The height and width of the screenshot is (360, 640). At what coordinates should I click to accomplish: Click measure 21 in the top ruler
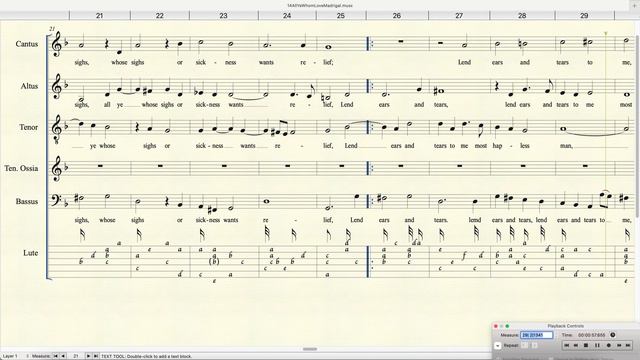click(100, 16)
